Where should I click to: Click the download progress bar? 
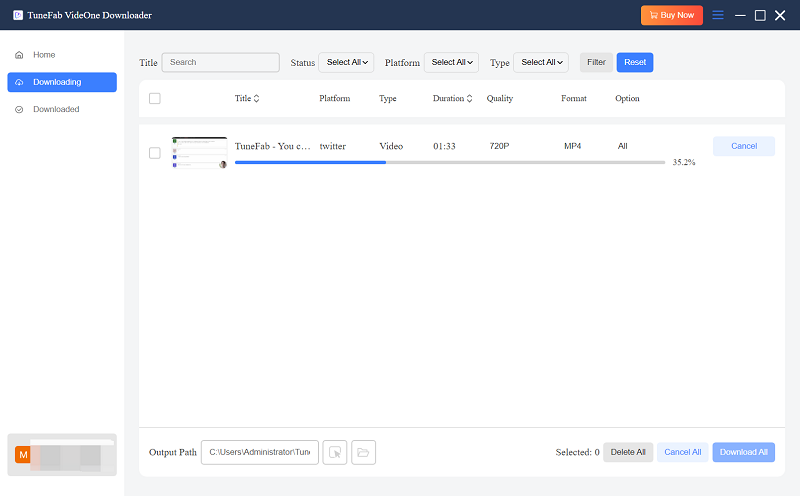click(x=450, y=162)
